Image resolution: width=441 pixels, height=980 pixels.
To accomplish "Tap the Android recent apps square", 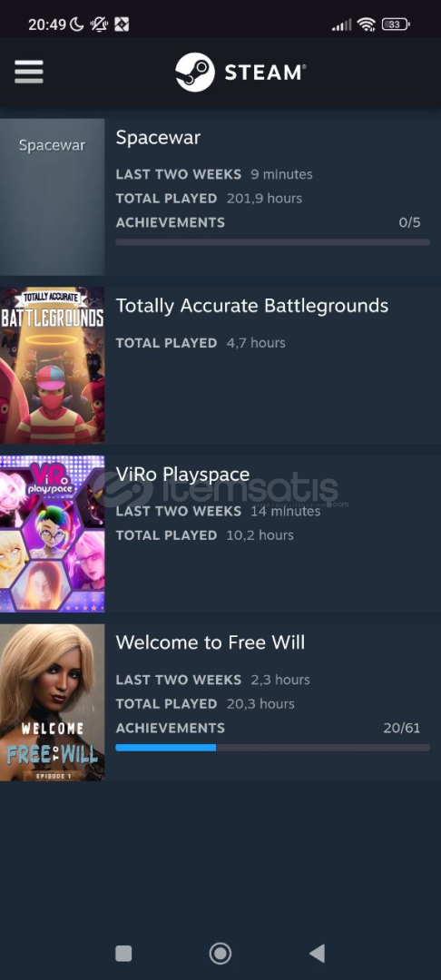I will tap(123, 953).
